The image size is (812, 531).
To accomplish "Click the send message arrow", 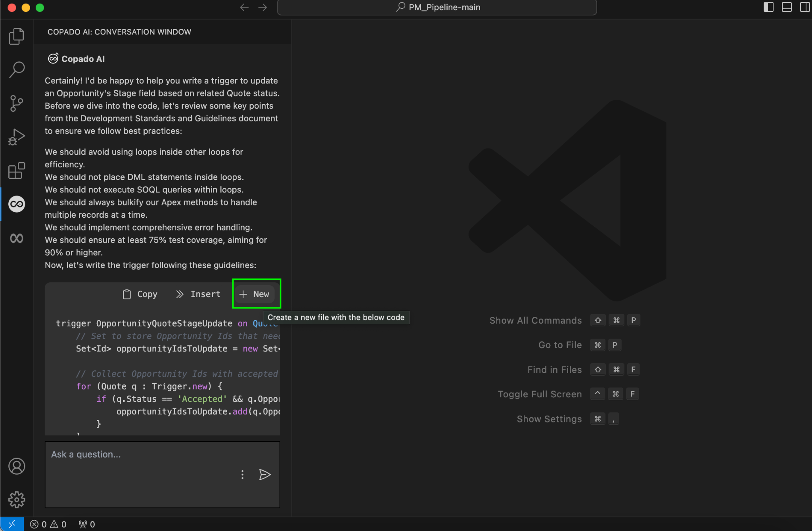I will pyautogui.click(x=264, y=474).
